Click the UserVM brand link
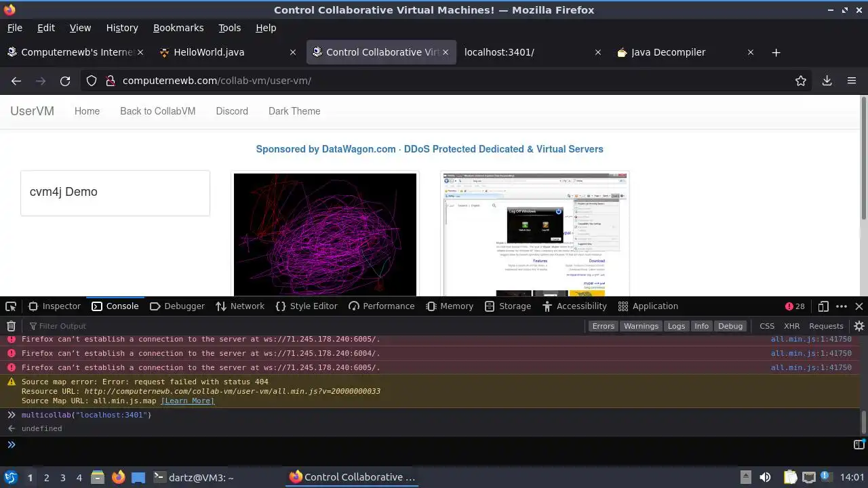The width and height of the screenshot is (868, 488). (x=32, y=111)
